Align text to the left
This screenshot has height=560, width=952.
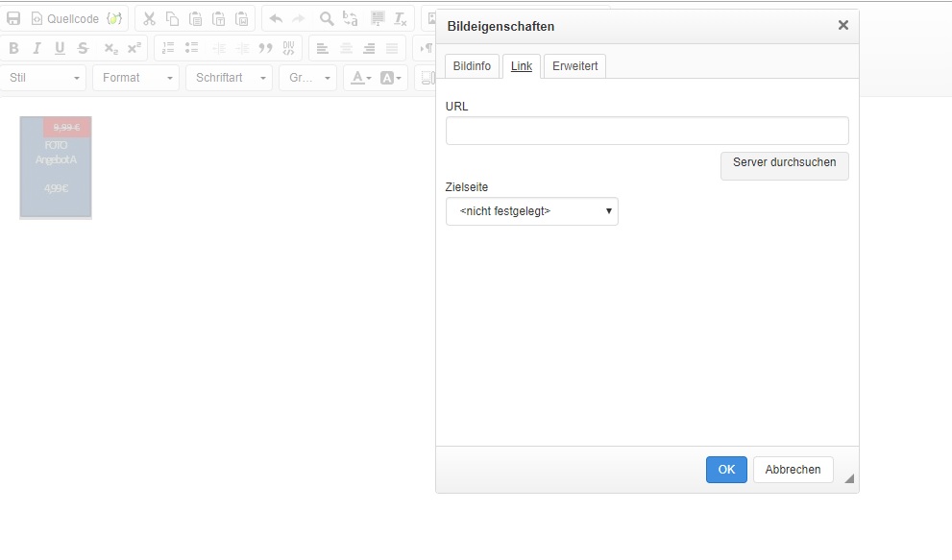click(322, 48)
